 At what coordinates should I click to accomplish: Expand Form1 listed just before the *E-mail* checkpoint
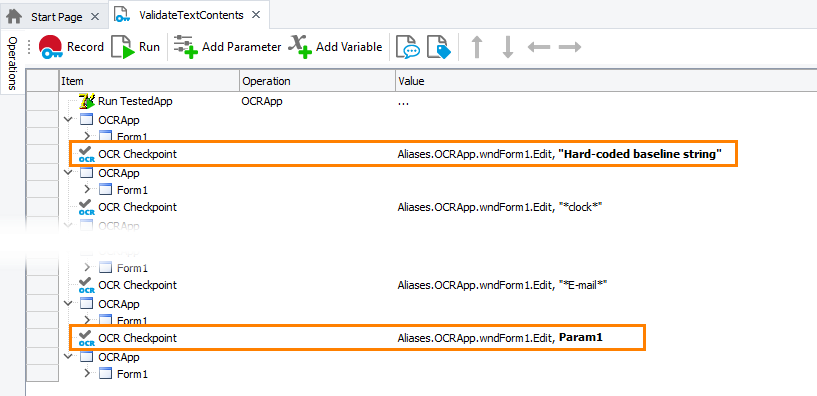[x=87, y=268]
